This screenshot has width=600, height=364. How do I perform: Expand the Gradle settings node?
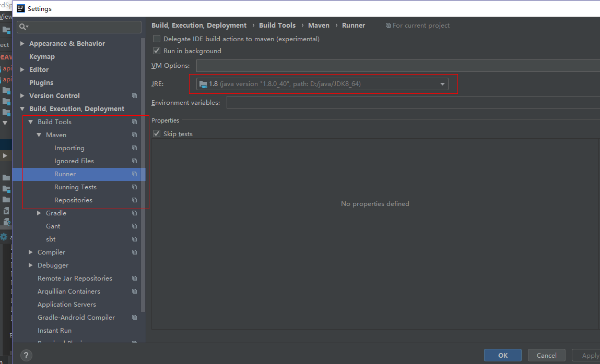pos(39,213)
